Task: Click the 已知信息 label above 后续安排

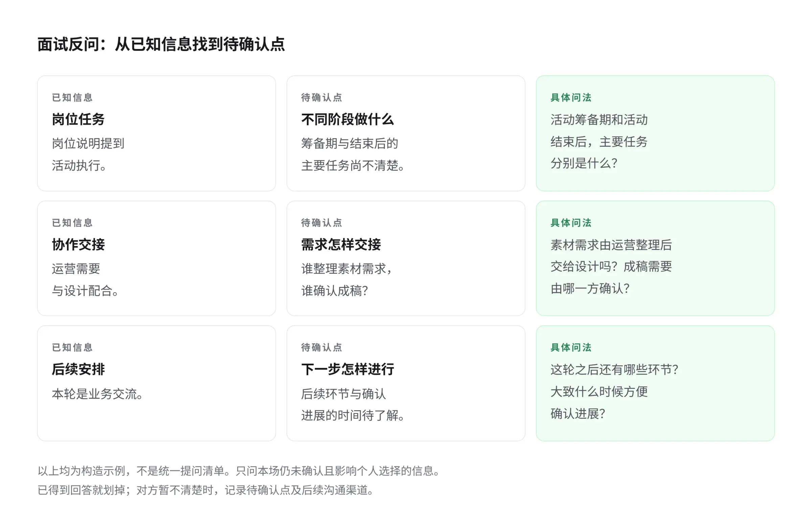Action: pyautogui.click(x=72, y=348)
